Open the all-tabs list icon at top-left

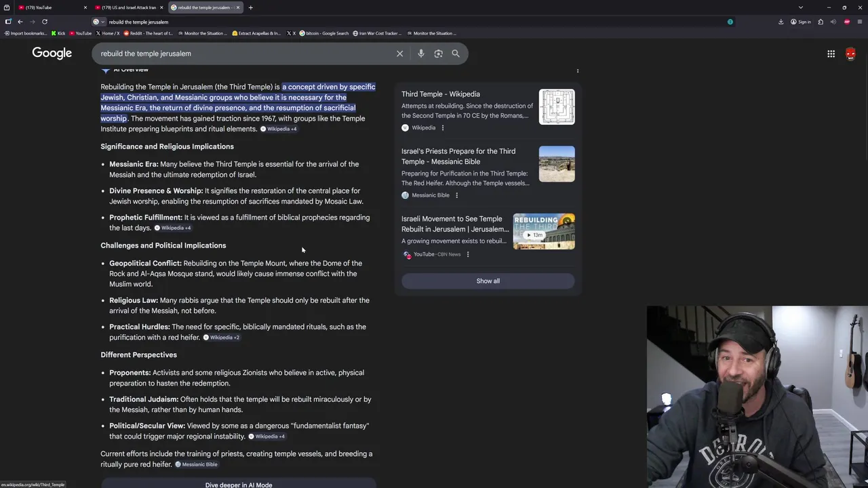7,7
